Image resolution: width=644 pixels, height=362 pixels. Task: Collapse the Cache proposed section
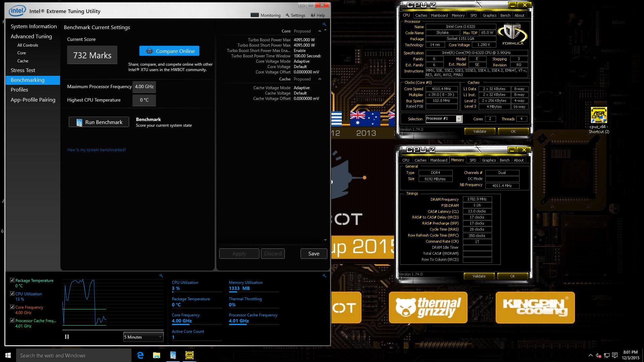click(x=320, y=79)
